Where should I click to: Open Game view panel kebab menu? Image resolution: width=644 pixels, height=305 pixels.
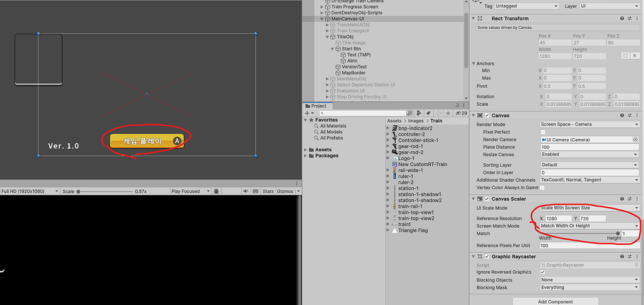click(297, 184)
